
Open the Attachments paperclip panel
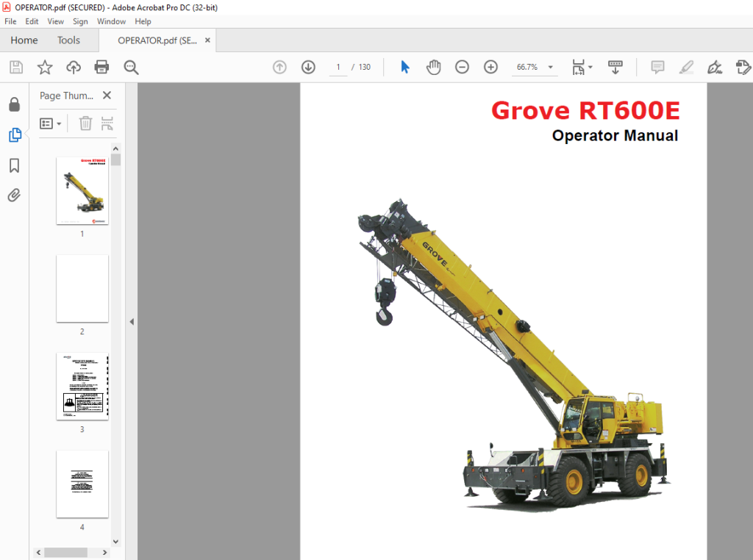(x=14, y=195)
